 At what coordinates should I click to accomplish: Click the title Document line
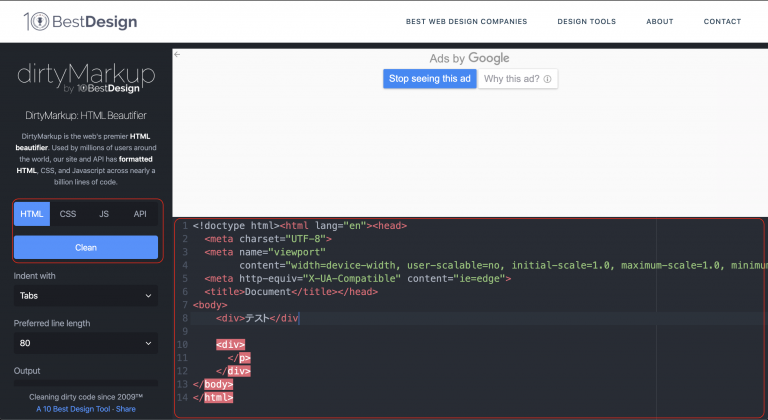point(291,292)
